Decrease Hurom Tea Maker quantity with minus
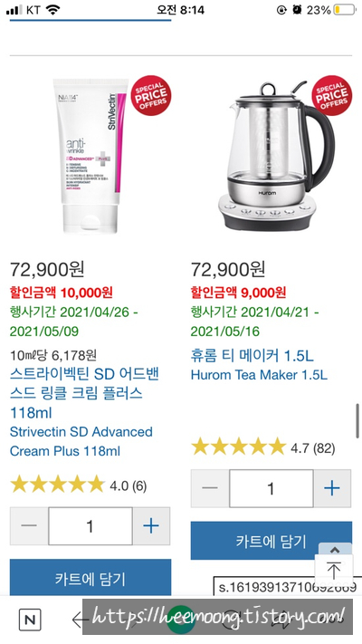 click(x=210, y=488)
